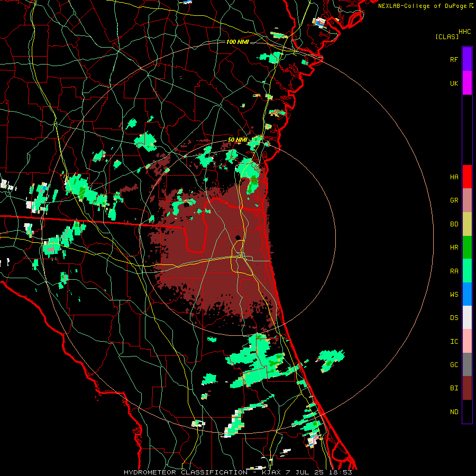Click the black radar site dot

pyautogui.click(x=237, y=237)
